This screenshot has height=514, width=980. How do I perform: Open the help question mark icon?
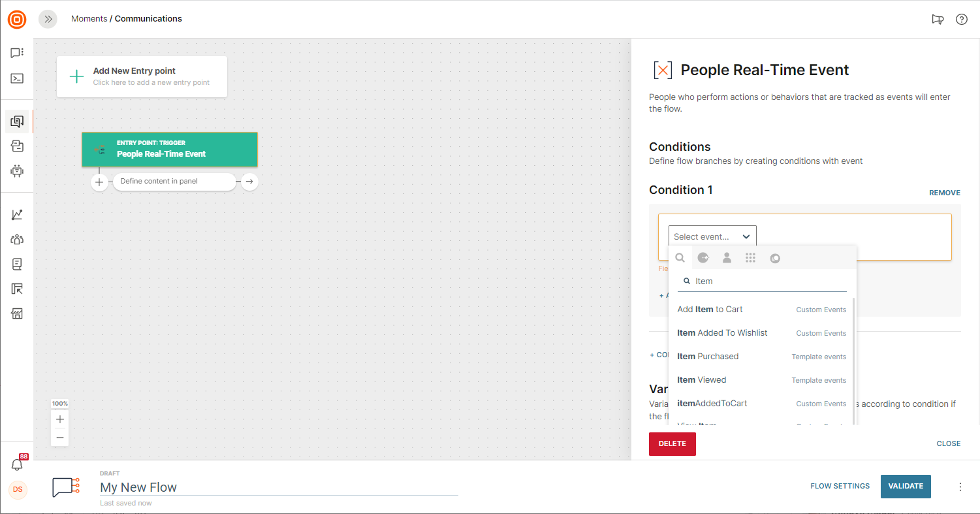[x=961, y=19]
